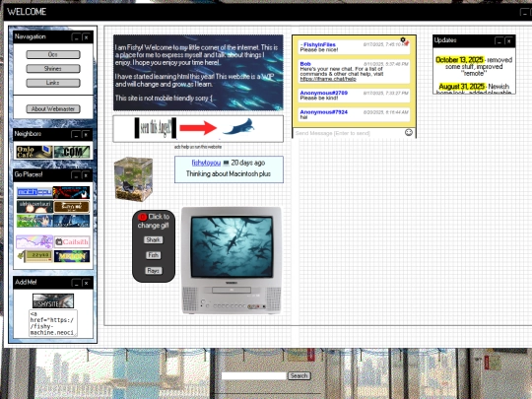Close the Neighbors panel
This screenshot has width=532, height=399.
point(86,134)
